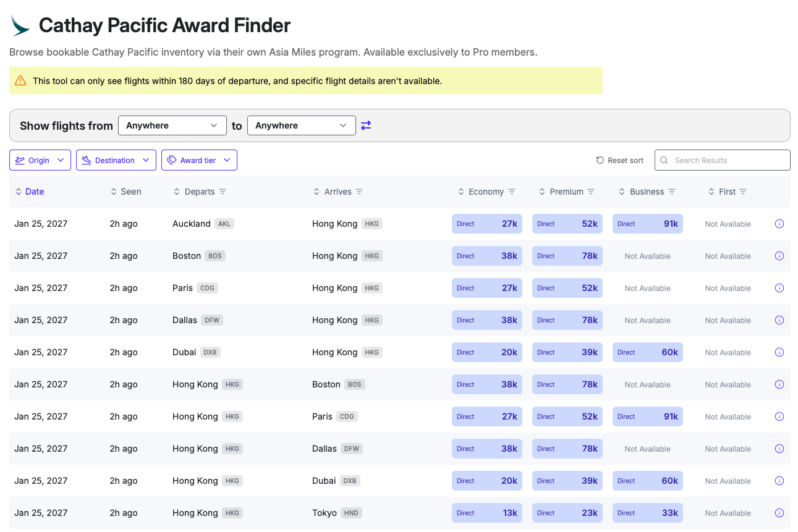The height and width of the screenshot is (532, 798).
Task: Click Tokyo in the Arrives column
Action: 325,513
